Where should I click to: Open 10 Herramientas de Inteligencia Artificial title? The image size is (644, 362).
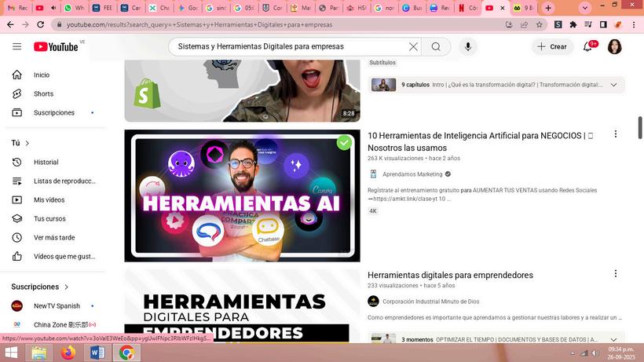pos(480,141)
